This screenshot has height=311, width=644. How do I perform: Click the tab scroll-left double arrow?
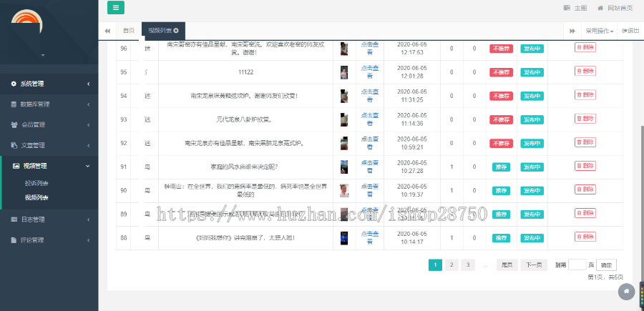click(107, 31)
